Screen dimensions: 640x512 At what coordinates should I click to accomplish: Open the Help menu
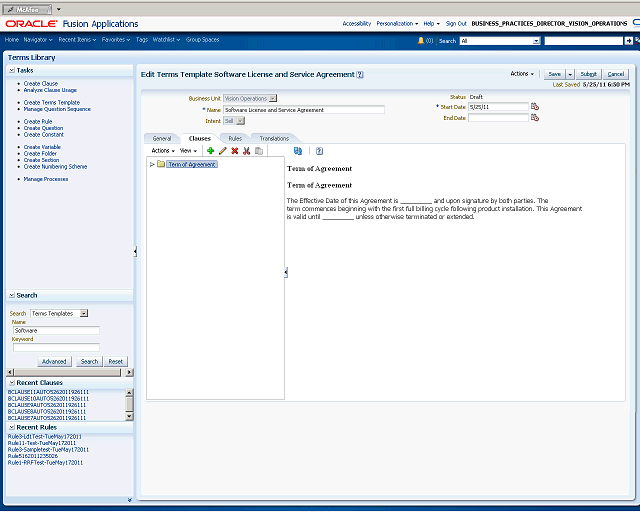click(x=431, y=24)
